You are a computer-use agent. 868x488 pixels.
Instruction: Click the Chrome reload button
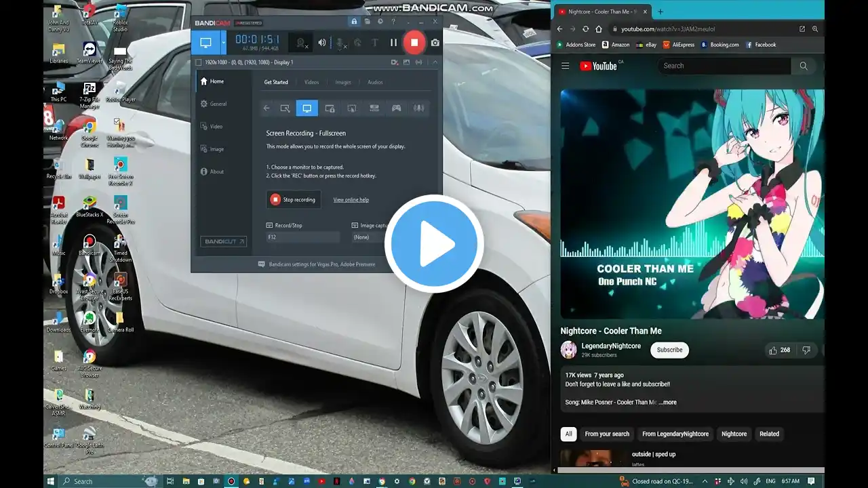(585, 29)
